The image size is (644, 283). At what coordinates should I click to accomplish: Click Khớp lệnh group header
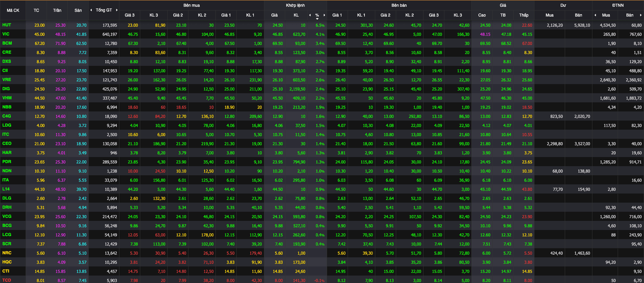point(295,5)
